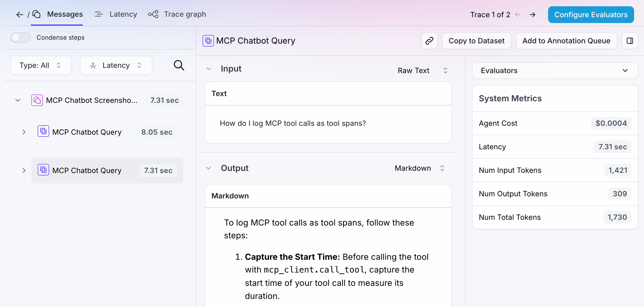Screen dimensions: 644x307
Task: Click the previous trace left arrow
Action: (x=518, y=15)
